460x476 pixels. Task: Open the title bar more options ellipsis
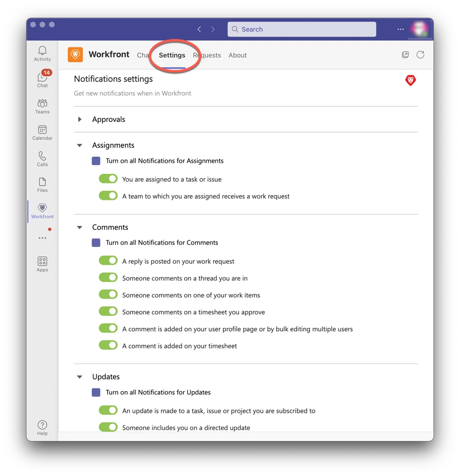pos(400,29)
